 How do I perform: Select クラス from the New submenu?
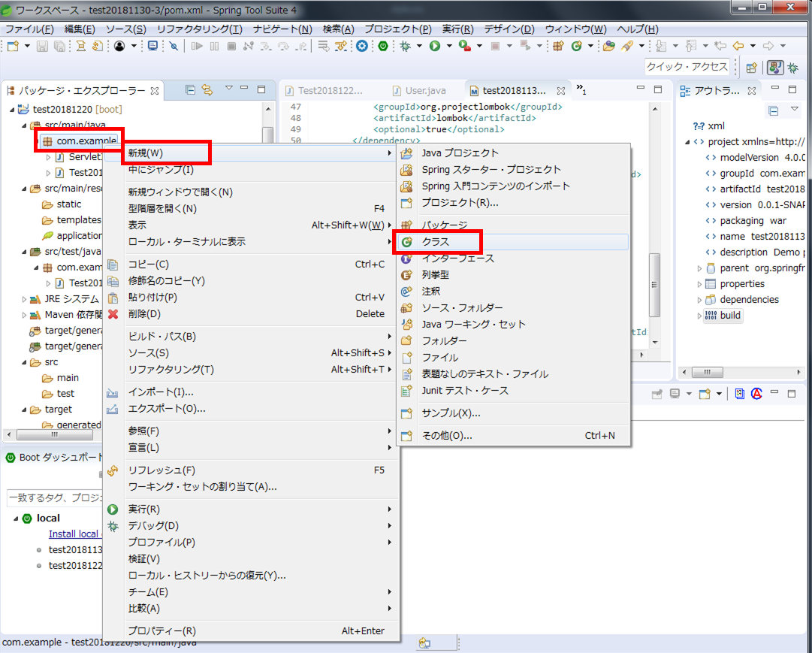436,242
